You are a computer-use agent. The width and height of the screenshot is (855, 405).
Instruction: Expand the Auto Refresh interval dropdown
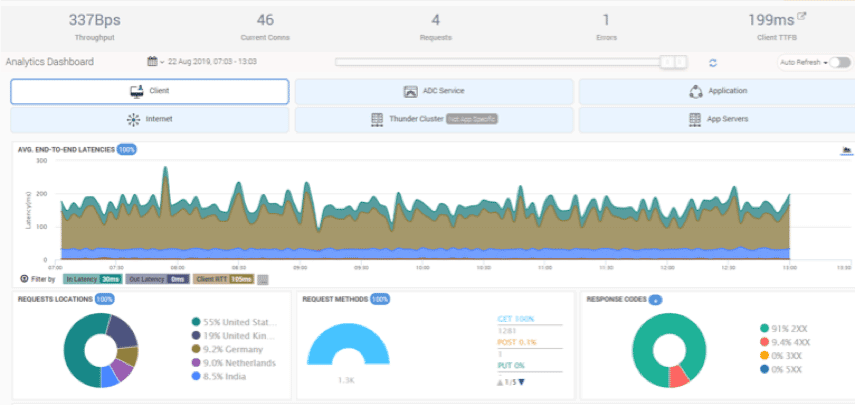[x=804, y=63]
